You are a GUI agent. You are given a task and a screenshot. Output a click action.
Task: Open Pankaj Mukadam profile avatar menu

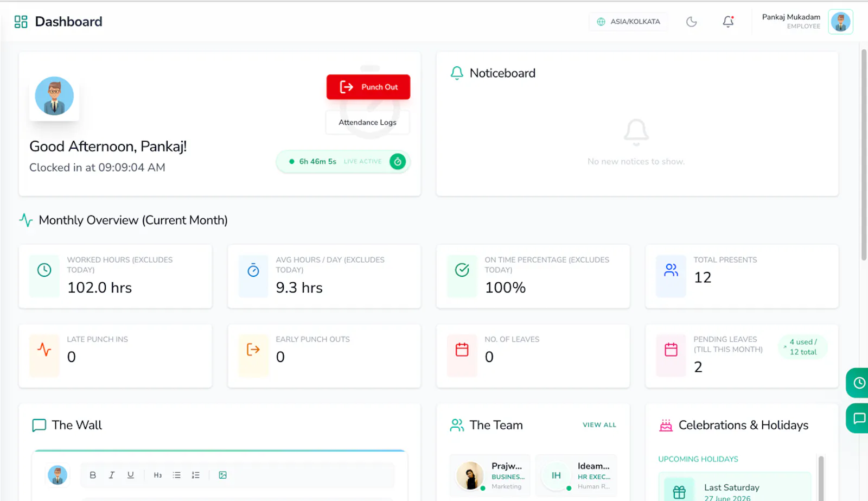pyautogui.click(x=840, y=22)
